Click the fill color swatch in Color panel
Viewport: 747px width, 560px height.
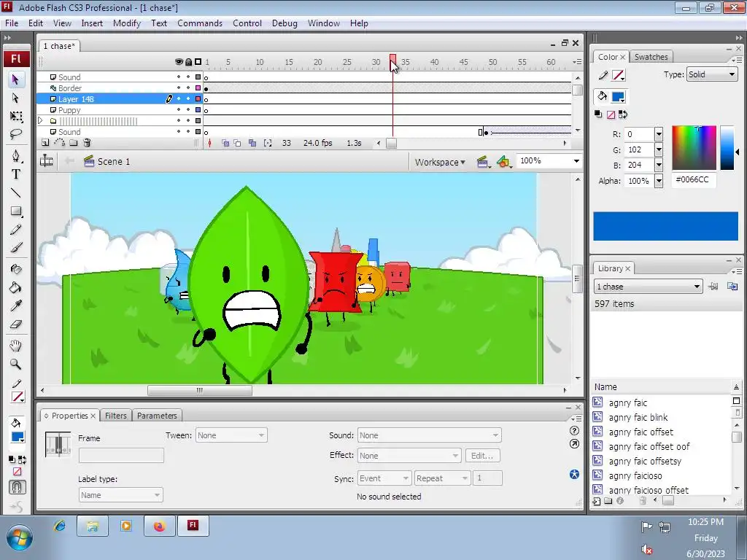tap(619, 97)
